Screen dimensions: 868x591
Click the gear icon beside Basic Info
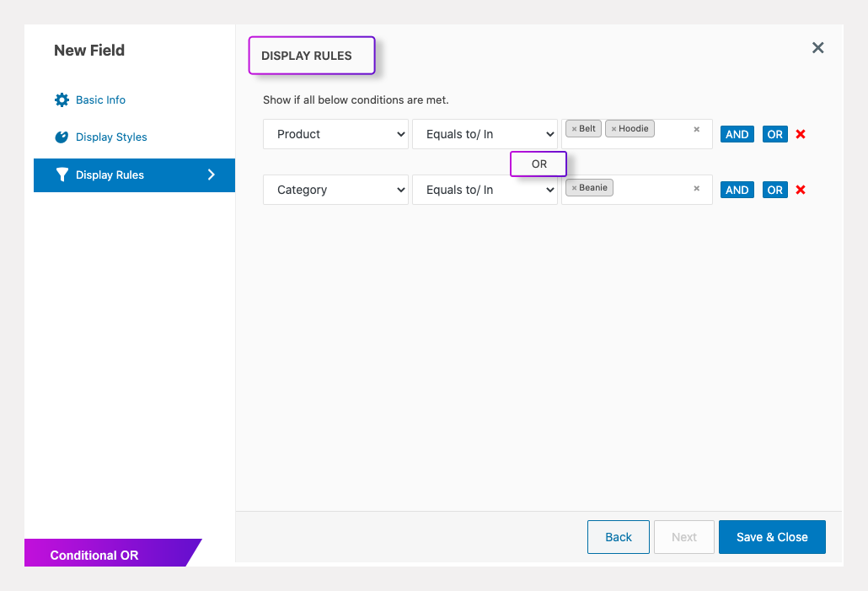62,99
